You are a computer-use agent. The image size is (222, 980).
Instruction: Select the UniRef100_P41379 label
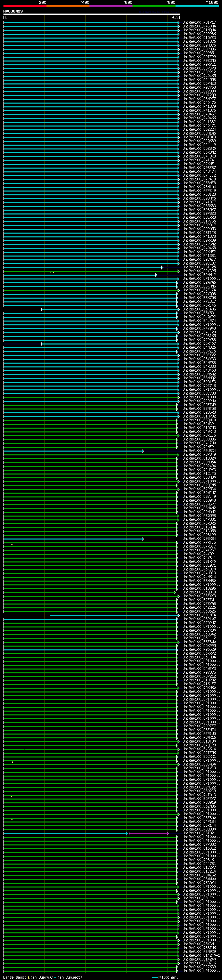199,106
